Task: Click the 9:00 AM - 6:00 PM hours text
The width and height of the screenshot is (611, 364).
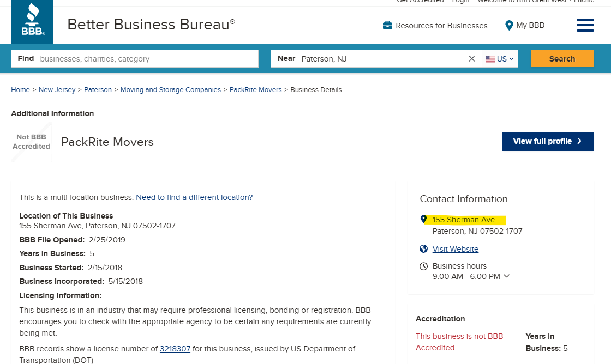Action: [466, 276]
